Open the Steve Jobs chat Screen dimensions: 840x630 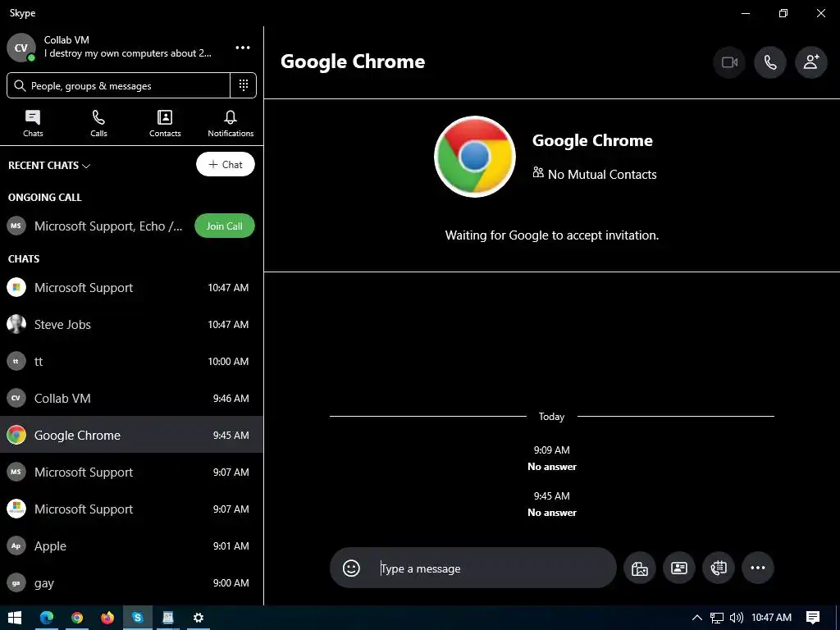tap(131, 325)
